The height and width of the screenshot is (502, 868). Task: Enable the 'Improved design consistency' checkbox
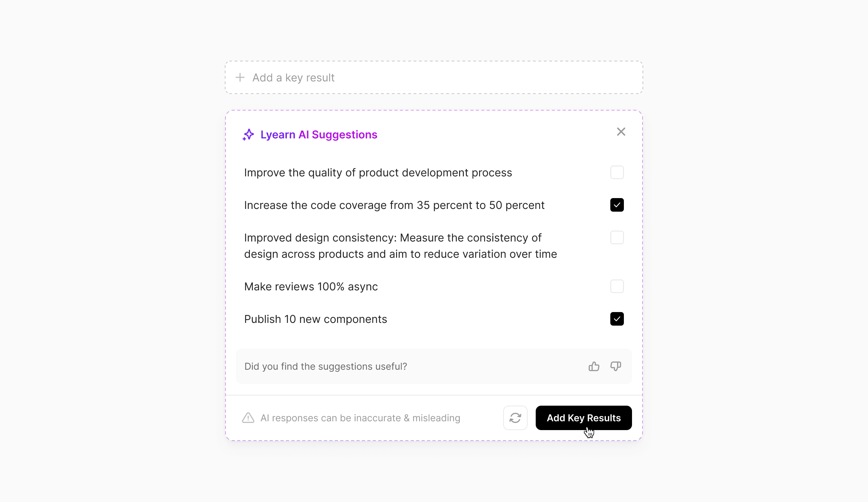pos(616,238)
